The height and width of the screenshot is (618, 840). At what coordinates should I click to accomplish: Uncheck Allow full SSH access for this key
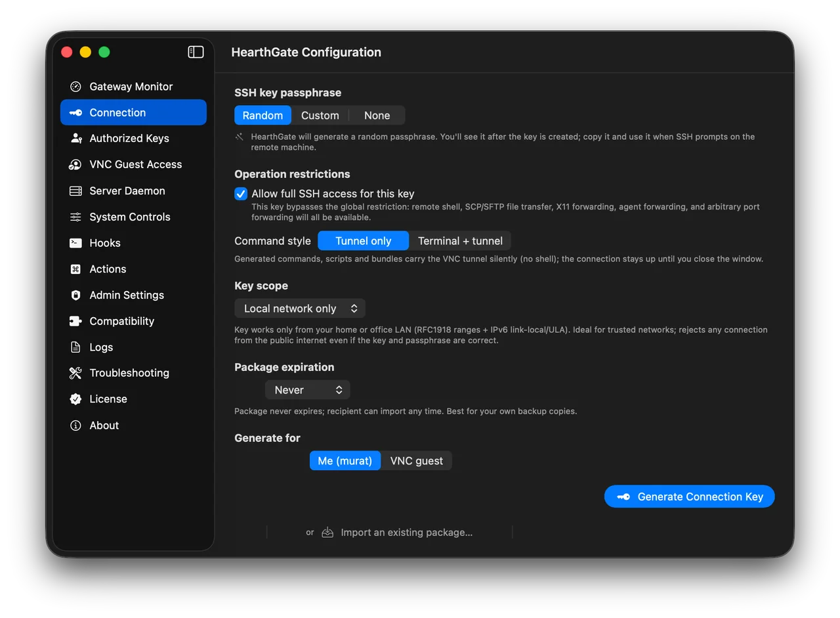click(x=241, y=194)
